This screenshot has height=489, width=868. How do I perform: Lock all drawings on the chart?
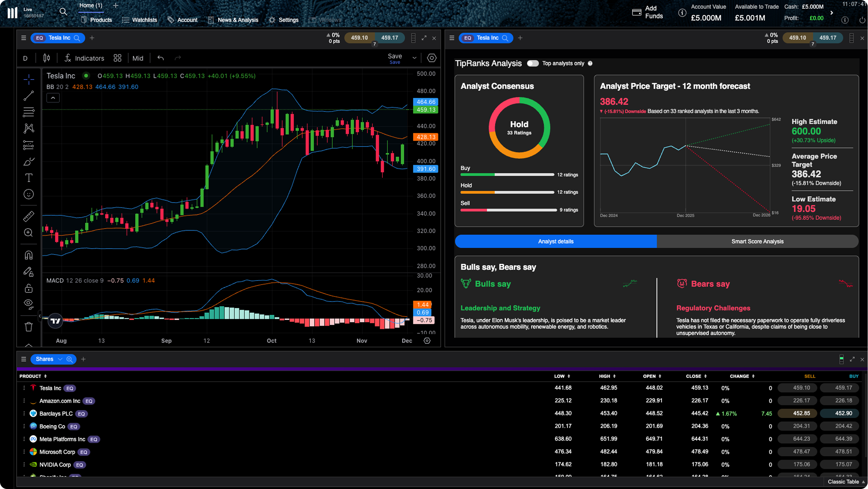point(29,288)
